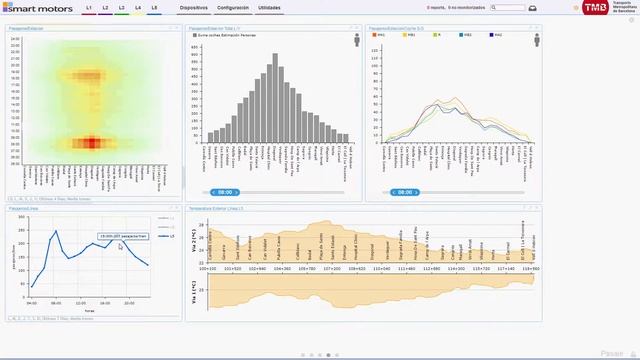Go to the second dashboard page dot

pos(311,355)
